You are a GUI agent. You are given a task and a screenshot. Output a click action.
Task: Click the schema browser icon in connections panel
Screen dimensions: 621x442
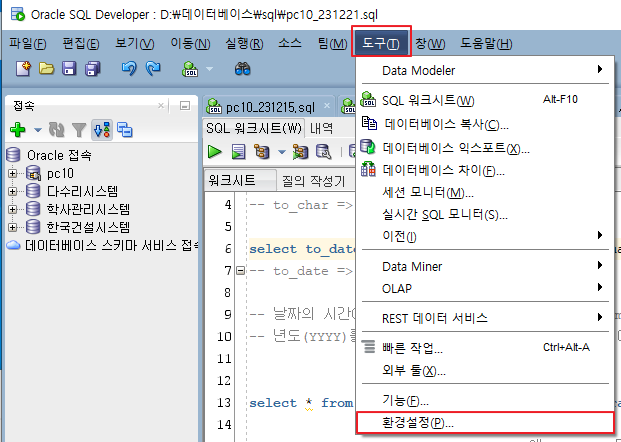pos(125,130)
